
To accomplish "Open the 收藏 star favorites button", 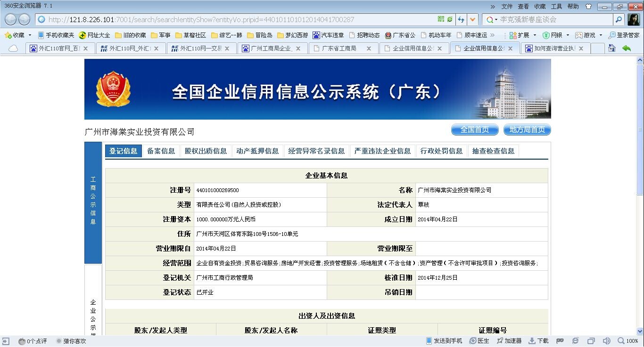I will [14, 35].
